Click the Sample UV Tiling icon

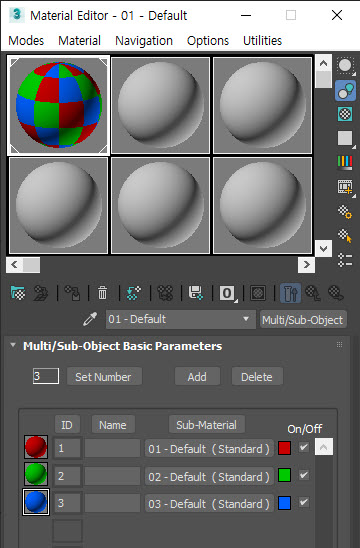pyautogui.click(x=345, y=138)
